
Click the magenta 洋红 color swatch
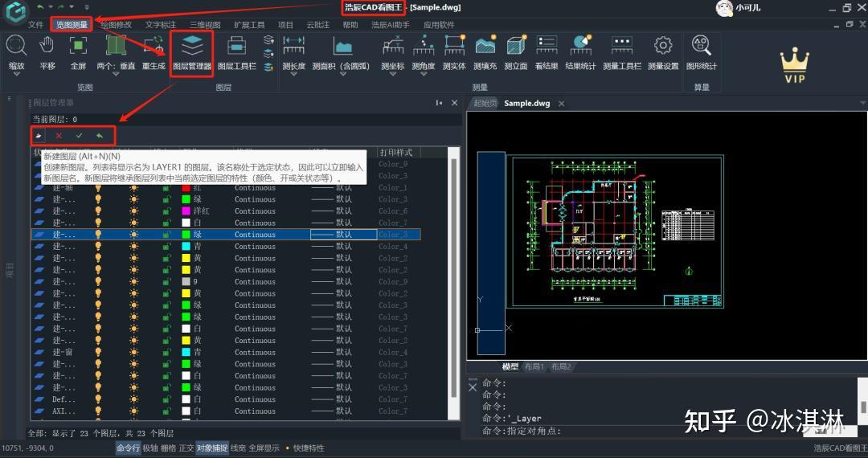tap(186, 211)
